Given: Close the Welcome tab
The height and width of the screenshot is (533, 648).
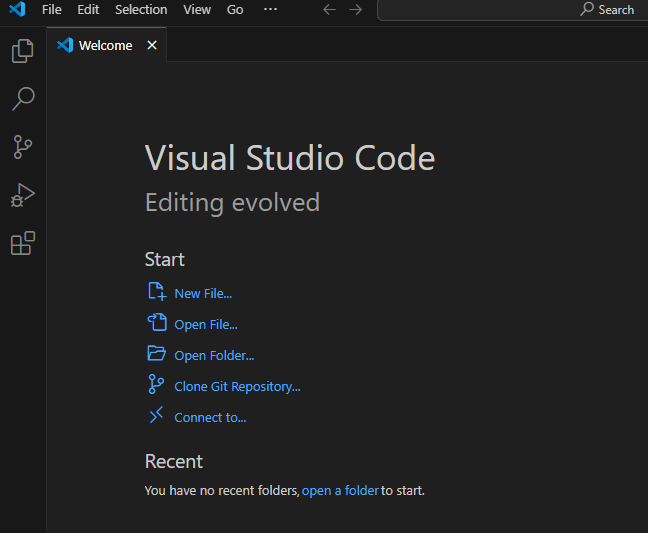Looking at the screenshot, I should 152,45.
